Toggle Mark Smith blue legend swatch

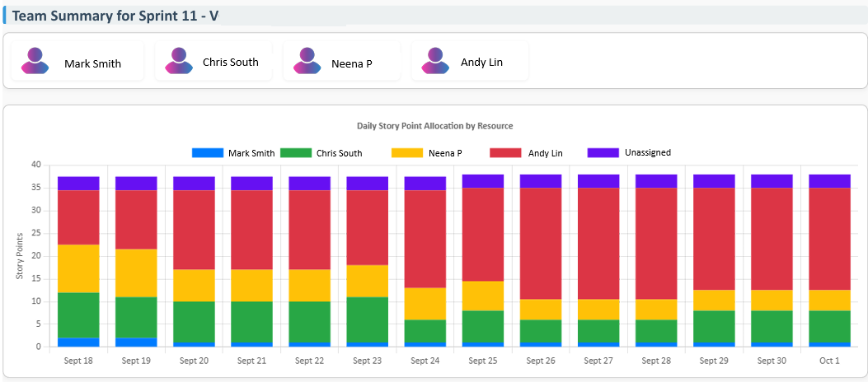click(x=208, y=153)
